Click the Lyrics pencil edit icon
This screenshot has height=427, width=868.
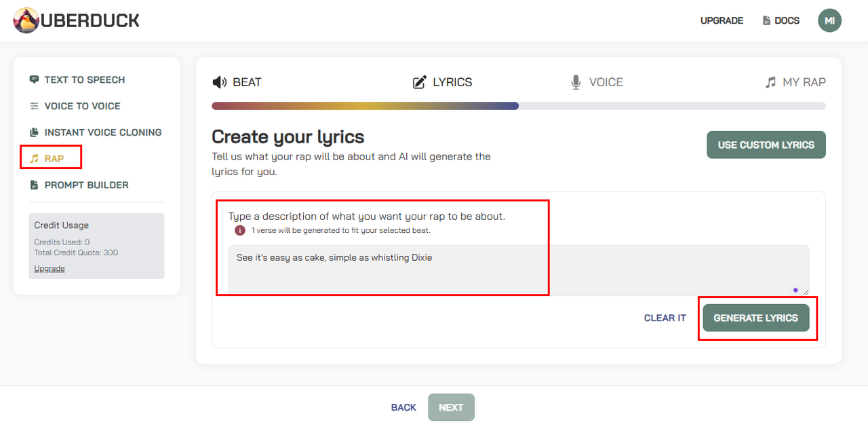click(420, 82)
